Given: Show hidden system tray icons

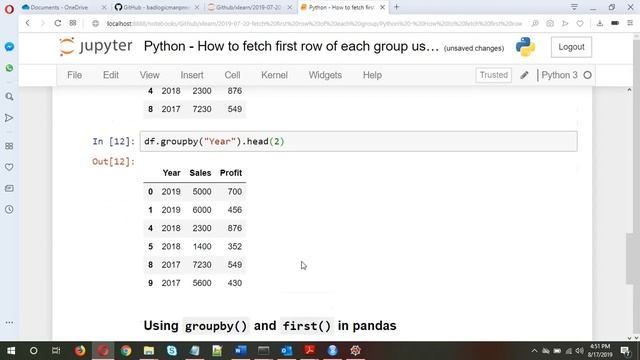Looking at the screenshot, I should 534,351.
